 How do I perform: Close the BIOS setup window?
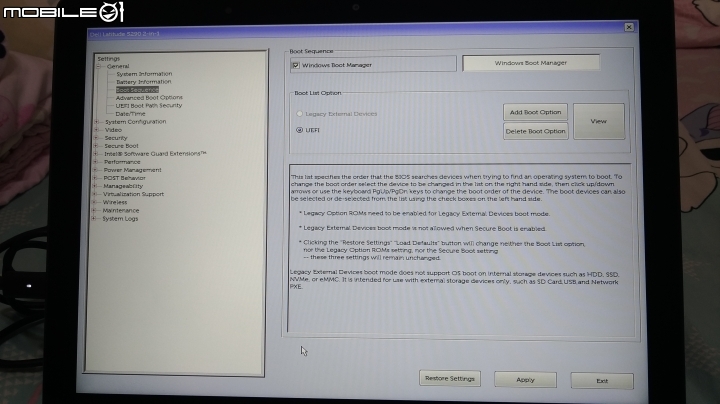point(629,27)
